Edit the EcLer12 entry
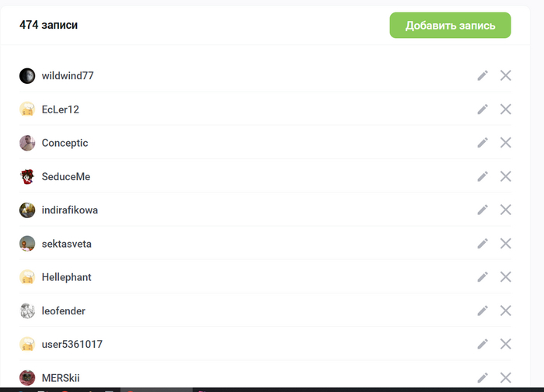Image resolution: width=544 pixels, height=392 pixels. [483, 109]
